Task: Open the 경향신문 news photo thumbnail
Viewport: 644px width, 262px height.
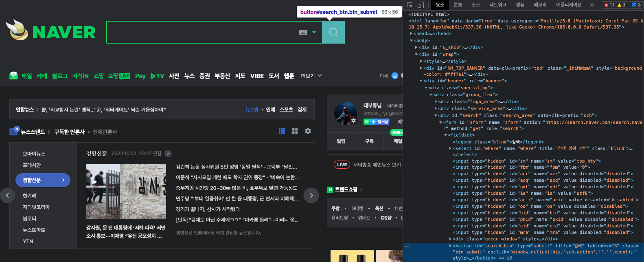Action: point(126,192)
